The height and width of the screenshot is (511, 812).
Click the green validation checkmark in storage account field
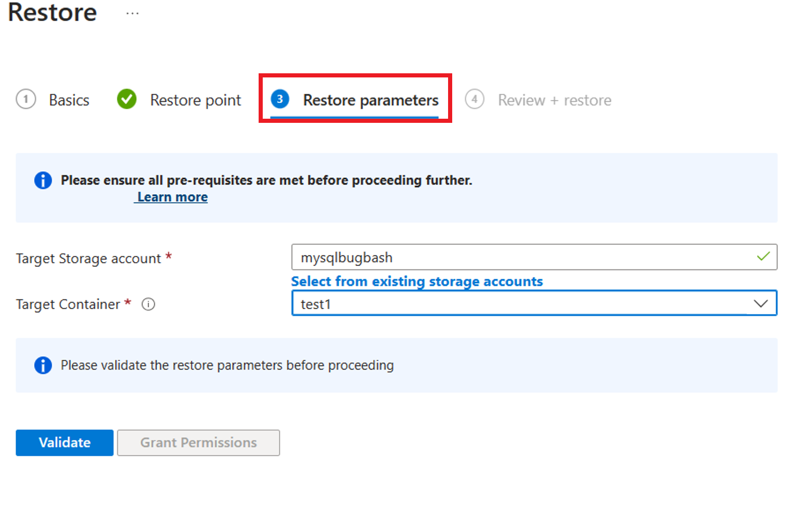click(763, 257)
